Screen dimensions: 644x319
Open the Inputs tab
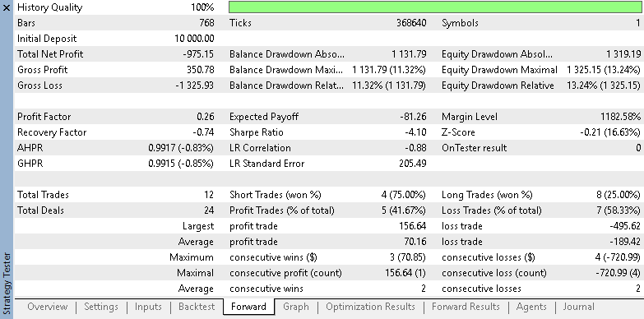(148, 307)
